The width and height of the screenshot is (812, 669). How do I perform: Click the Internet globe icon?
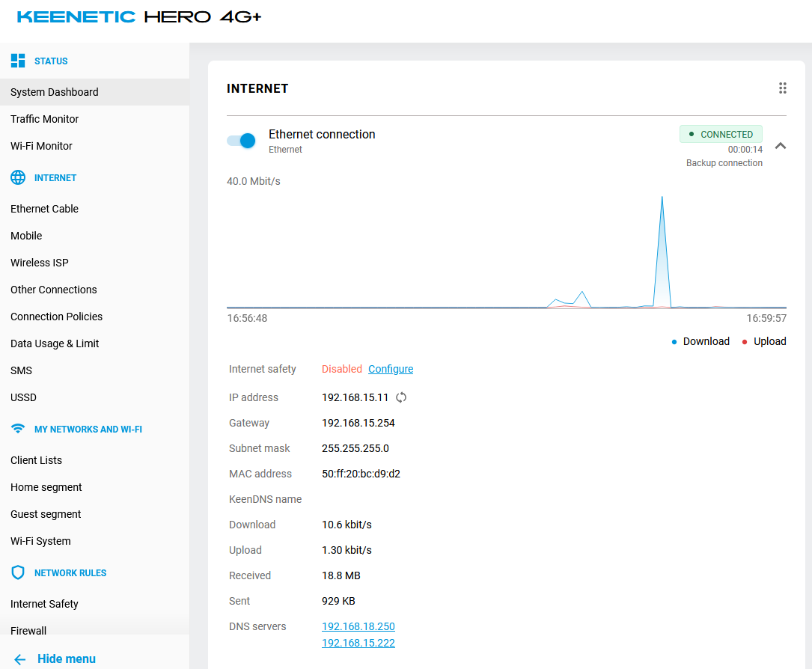tap(18, 177)
